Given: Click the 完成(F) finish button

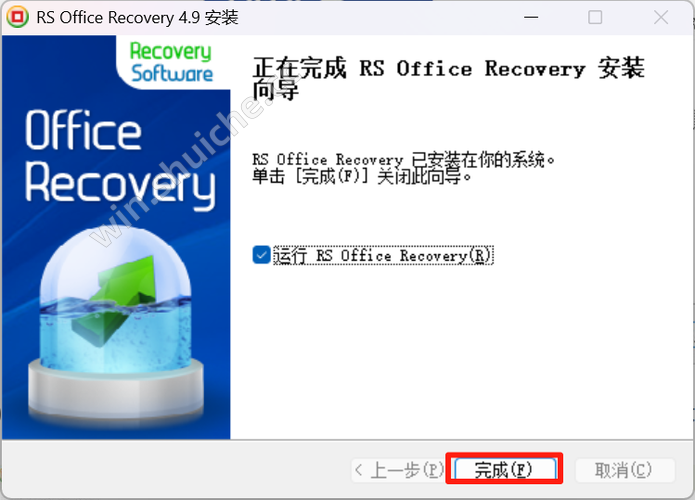Looking at the screenshot, I should click(x=505, y=469).
